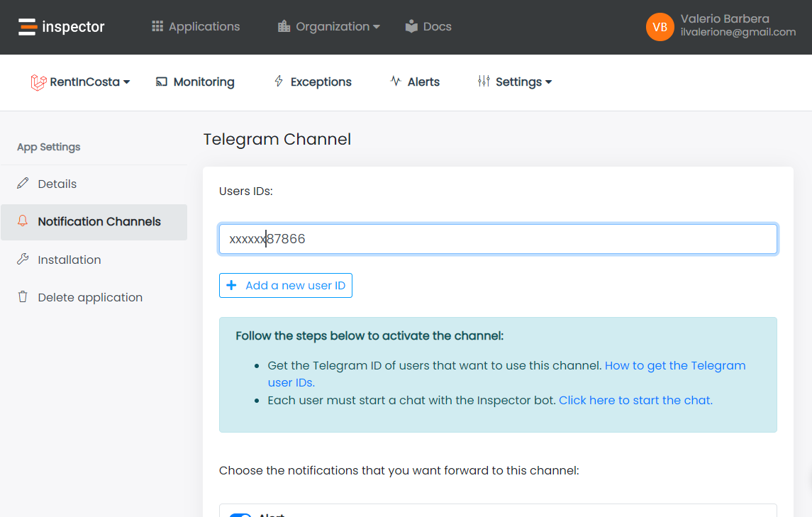Click the Inspector logo in the top bar
This screenshot has height=517, width=812.
(60, 26)
